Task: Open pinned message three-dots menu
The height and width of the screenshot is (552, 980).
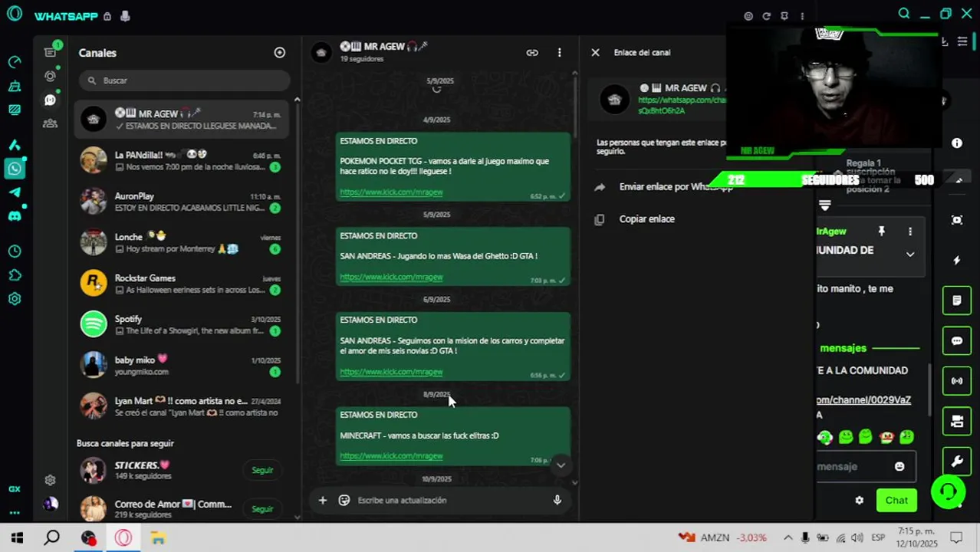Action: click(x=910, y=232)
